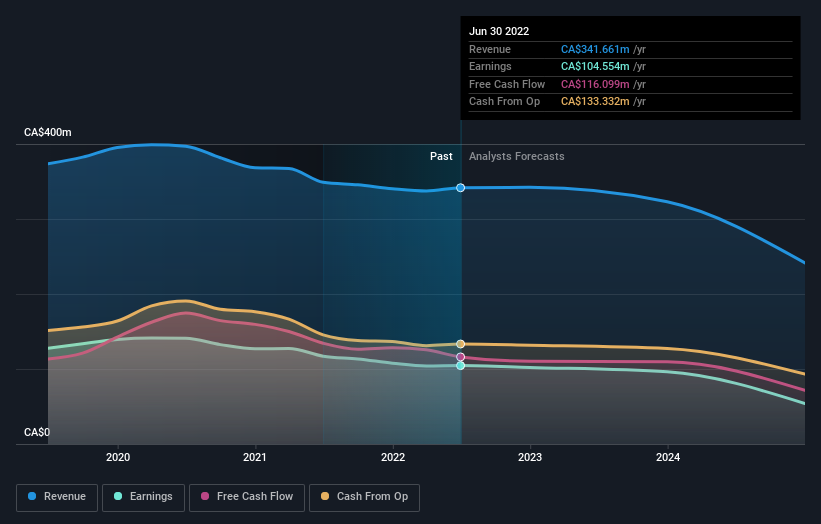Click the Free Cash Flow label in tooltip
The width and height of the screenshot is (821, 524).
pos(507,84)
